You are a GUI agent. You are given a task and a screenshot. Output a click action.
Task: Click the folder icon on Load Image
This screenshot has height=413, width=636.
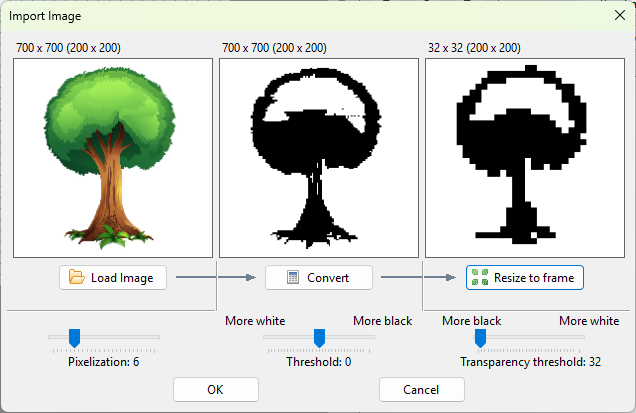pos(76,277)
